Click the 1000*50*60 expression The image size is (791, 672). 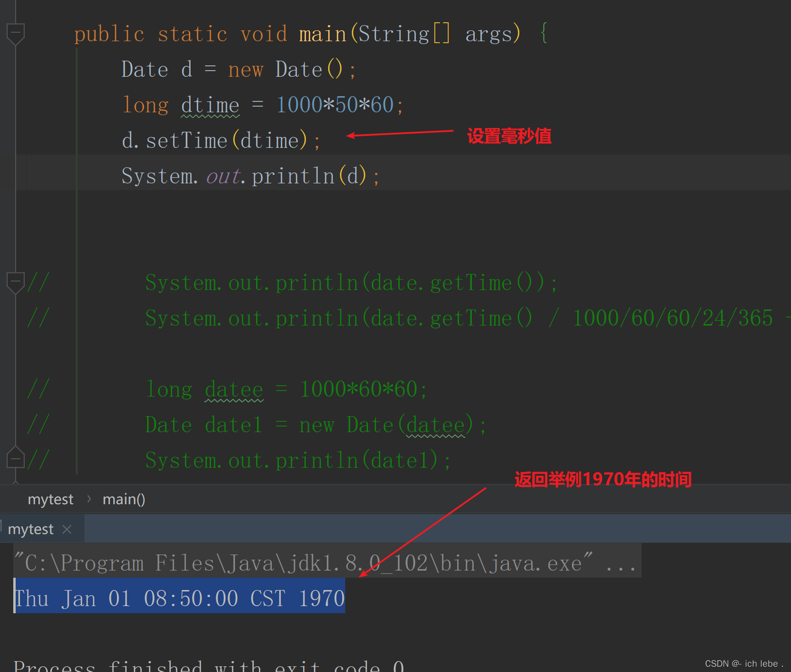click(334, 105)
